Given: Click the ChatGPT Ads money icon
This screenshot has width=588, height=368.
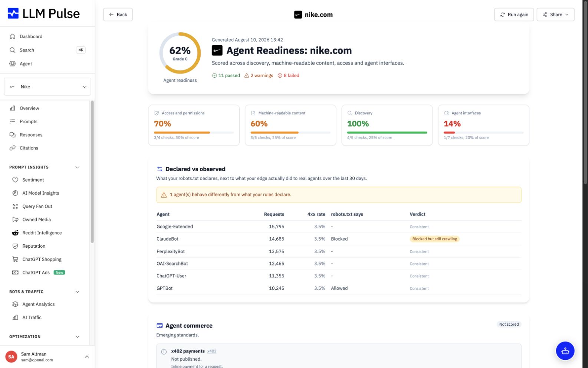Looking at the screenshot, I should click(x=15, y=273).
